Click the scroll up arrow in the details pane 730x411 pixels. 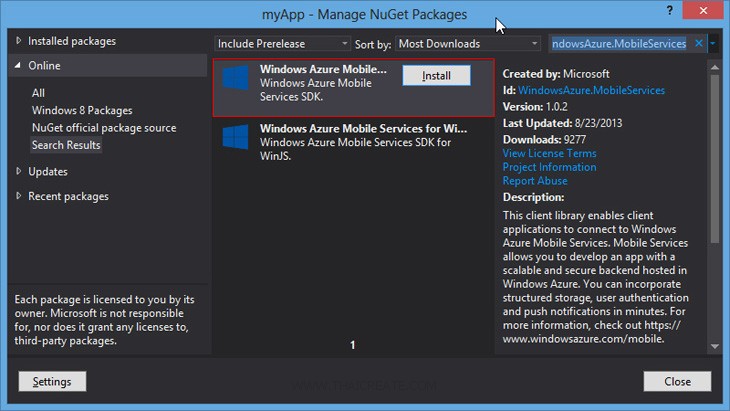click(715, 67)
